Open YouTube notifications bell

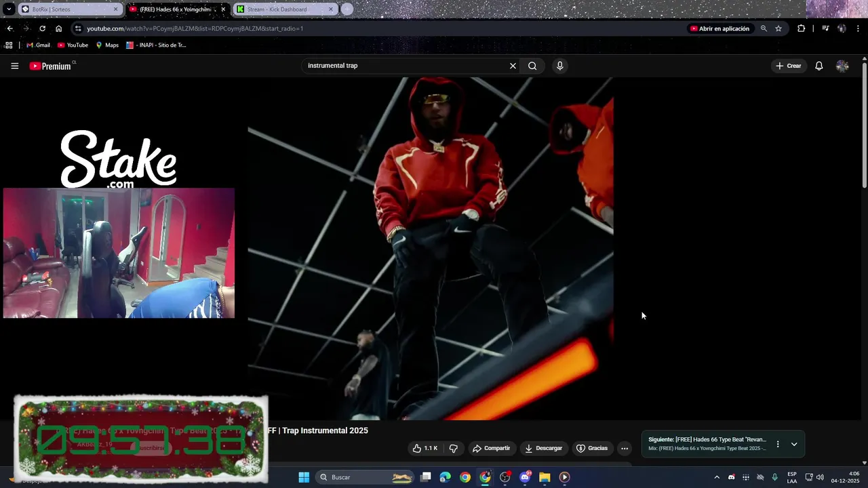[818, 66]
